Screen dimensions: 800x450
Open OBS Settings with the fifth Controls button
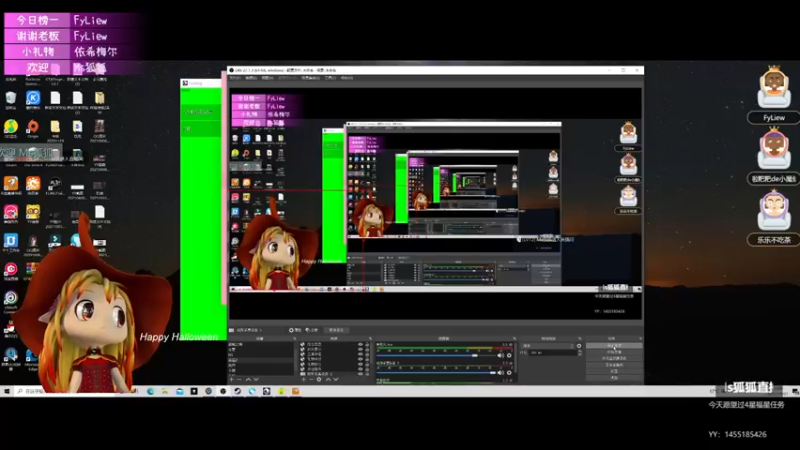click(x=614, y=371)
